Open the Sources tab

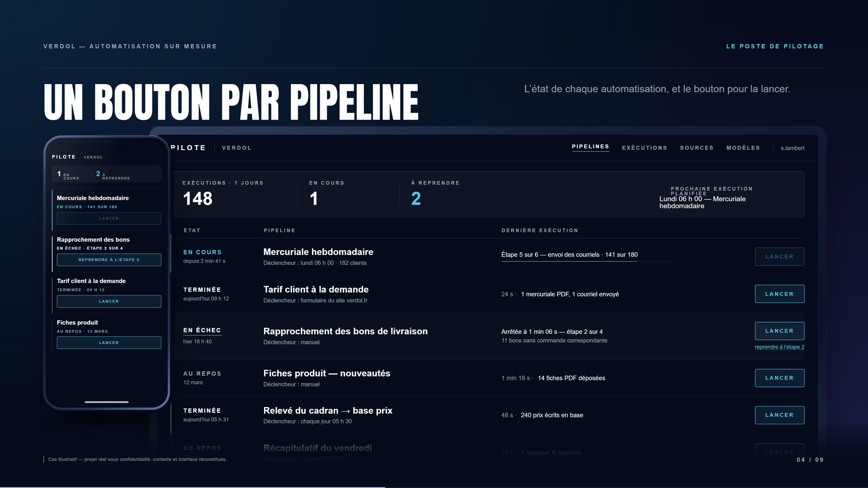[x=696, y=148]
